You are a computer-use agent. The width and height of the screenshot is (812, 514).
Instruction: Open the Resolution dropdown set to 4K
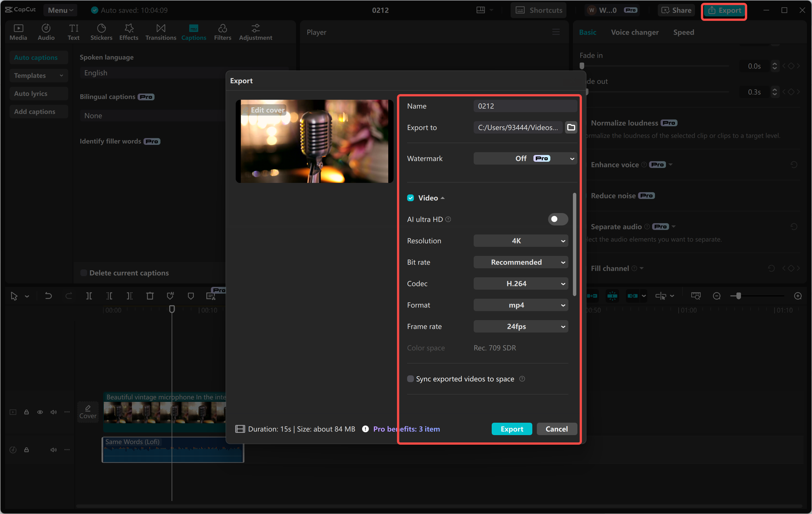pos(520,241)
